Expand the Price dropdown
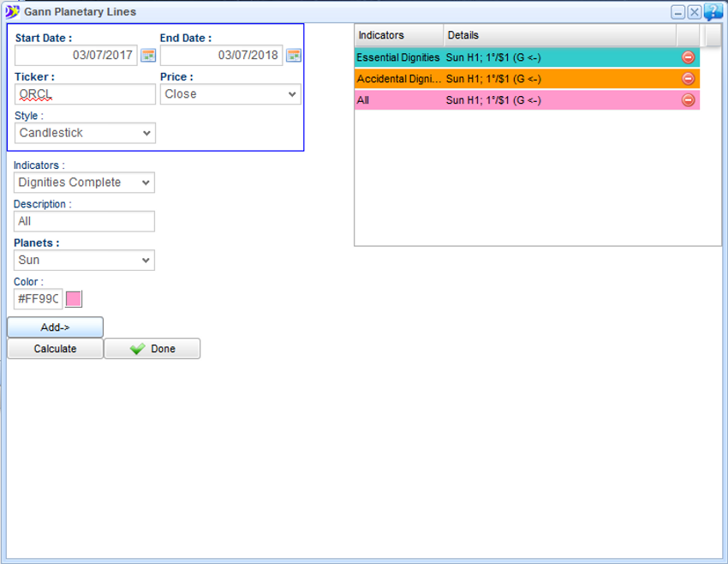This screenshot has height=564, width=728. click(230, 94)
